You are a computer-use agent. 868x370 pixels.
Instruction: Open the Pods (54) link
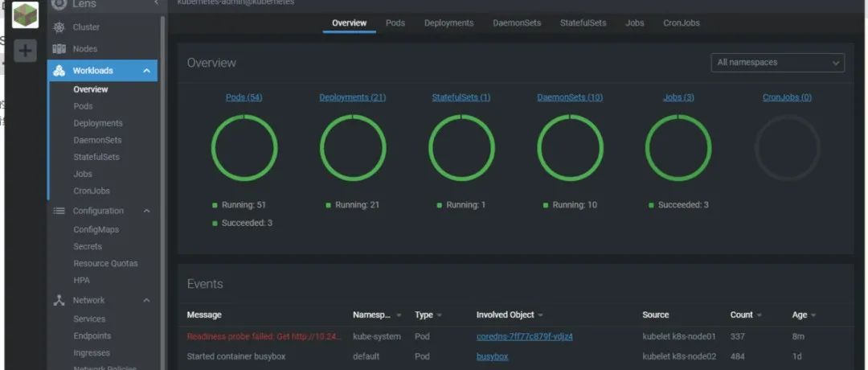click(x=244, y=97)
